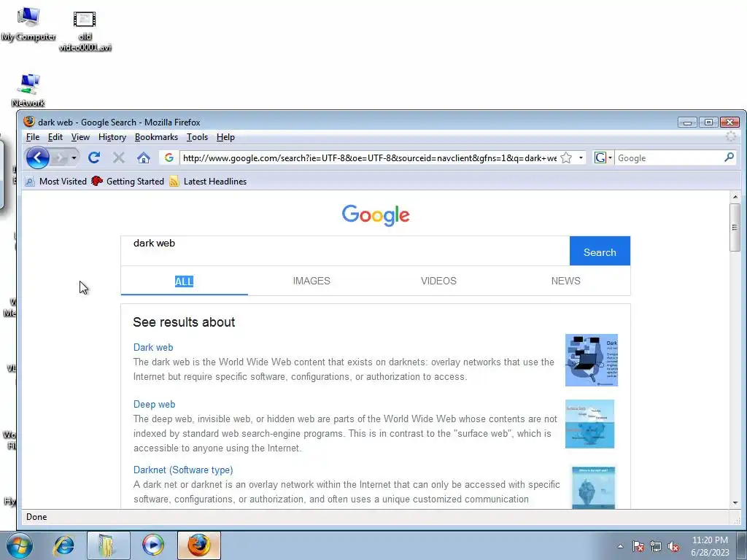The height and width of the screenshot is (560, 747).
Task: Click the dark web search input
Action: (x=345, y=251)
